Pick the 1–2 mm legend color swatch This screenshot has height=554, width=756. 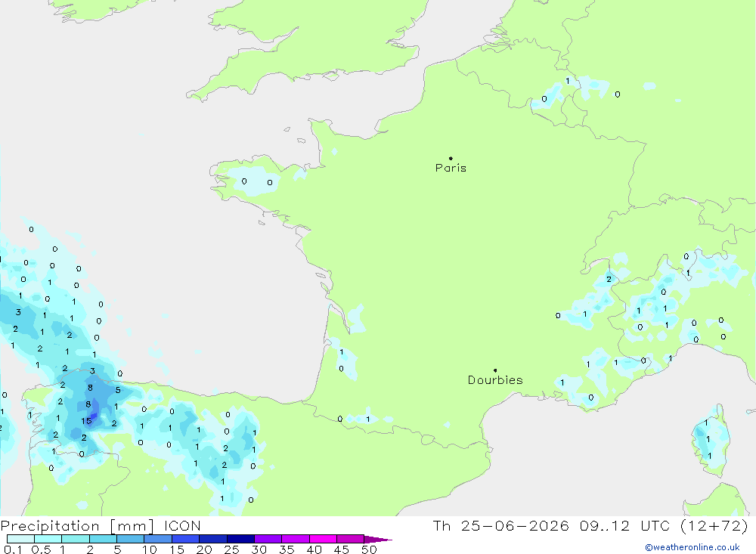coord(76,539)
